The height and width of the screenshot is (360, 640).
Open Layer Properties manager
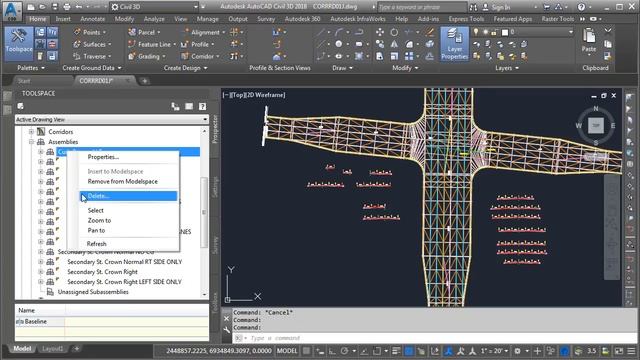[454, 44]
